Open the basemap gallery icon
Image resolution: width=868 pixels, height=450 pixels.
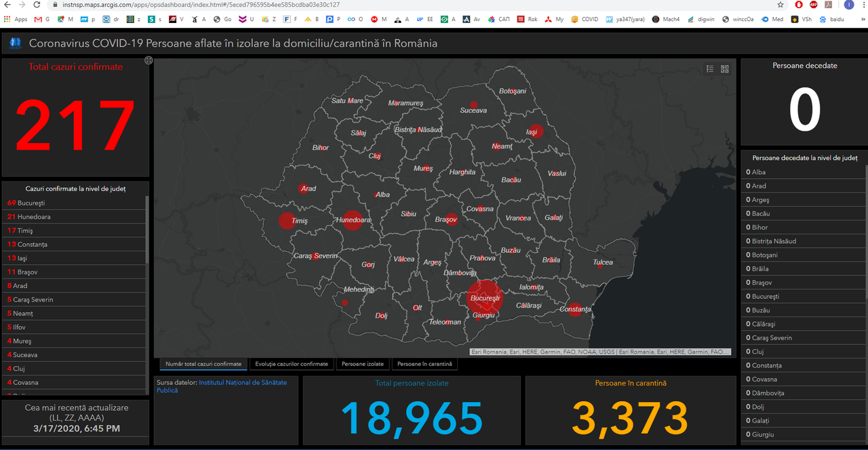(x=725, y=68)
